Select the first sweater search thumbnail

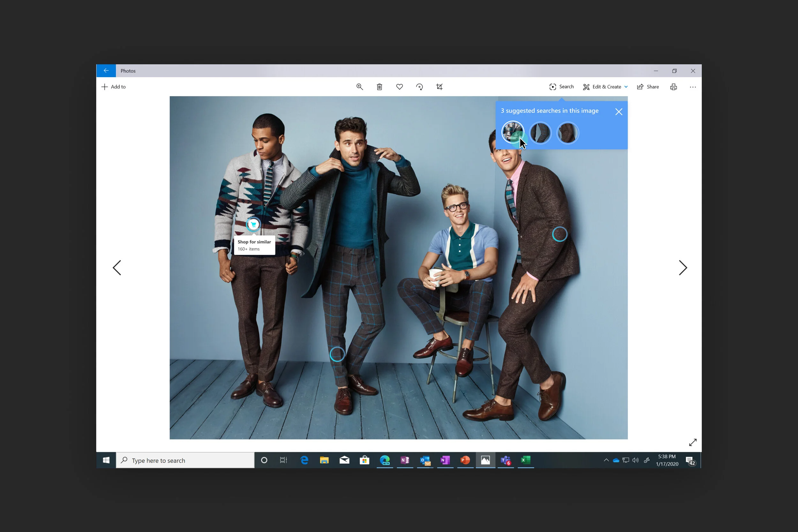512,132
